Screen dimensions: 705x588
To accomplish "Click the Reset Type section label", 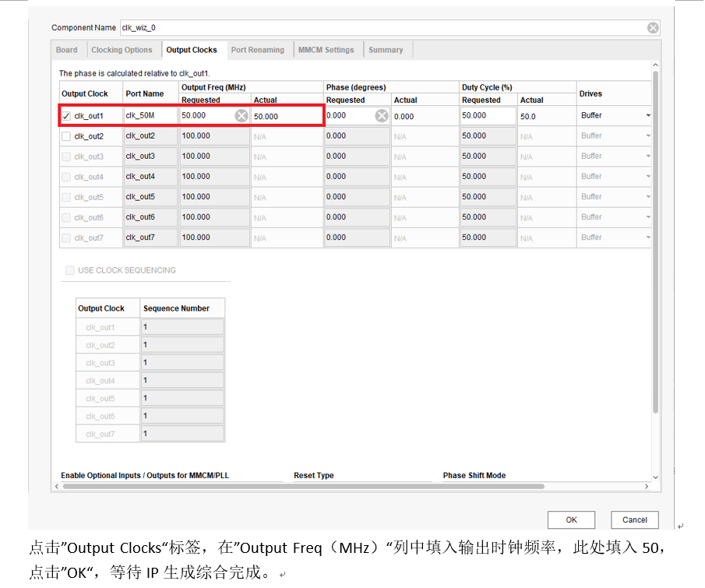I will [314, 475].
